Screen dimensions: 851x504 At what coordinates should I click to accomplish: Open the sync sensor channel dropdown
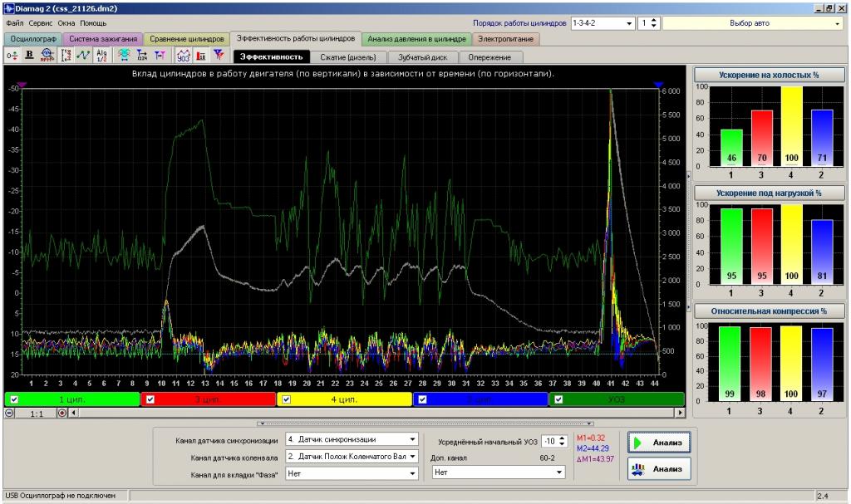tap(352, 439)
